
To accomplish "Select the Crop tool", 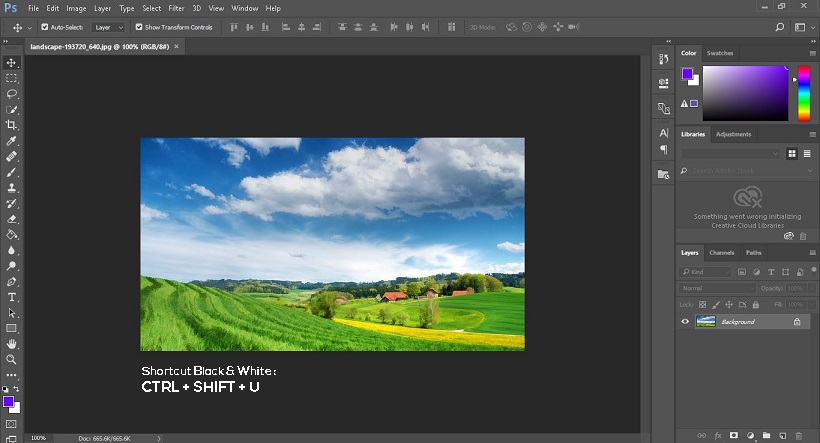I will point(12,125).
